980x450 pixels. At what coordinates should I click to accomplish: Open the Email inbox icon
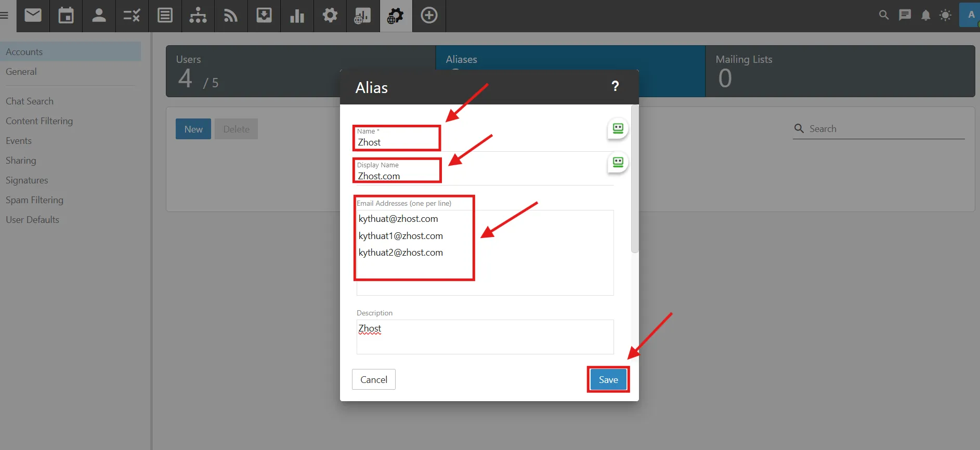[x=33, y=16]
